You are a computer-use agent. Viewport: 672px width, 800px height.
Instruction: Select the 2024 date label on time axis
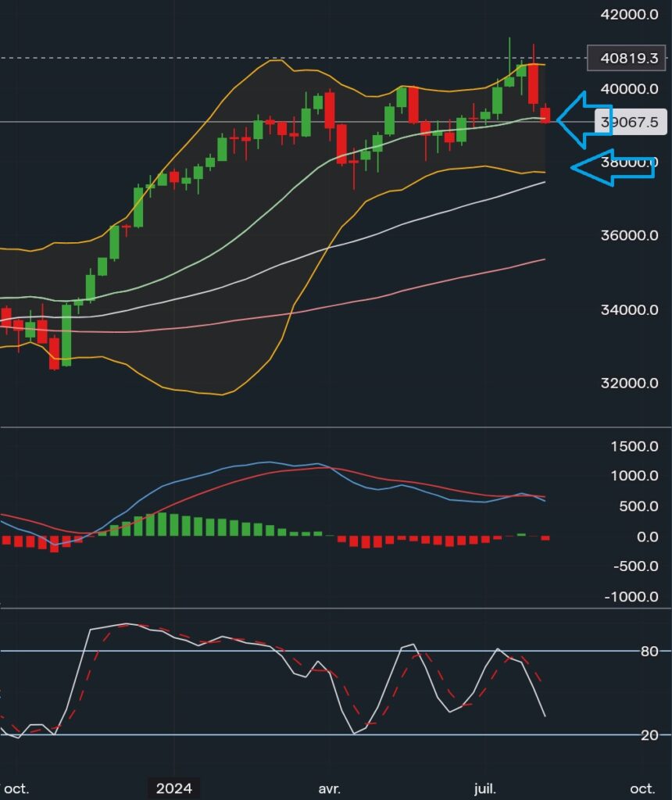tap(174, 788)
